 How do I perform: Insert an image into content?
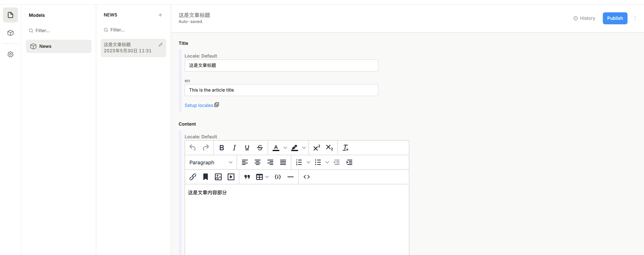coord(218,177)
